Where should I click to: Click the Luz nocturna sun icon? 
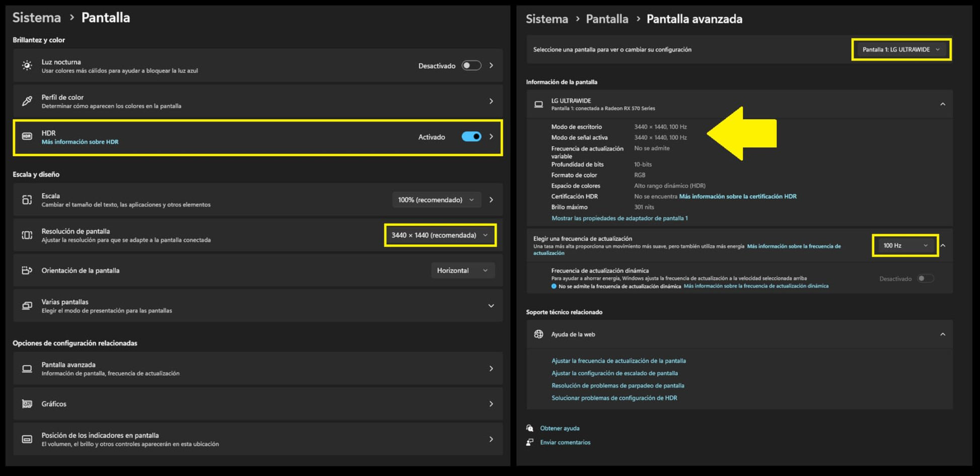(27, 65)
